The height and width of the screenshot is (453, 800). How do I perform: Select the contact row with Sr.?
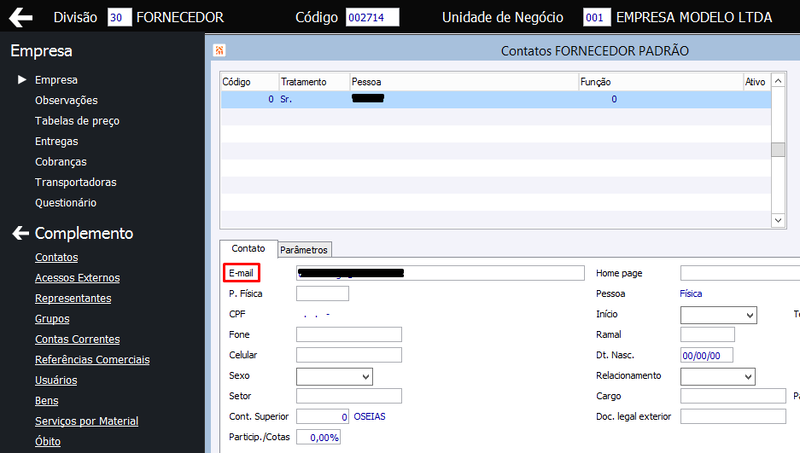click(495, 99)
